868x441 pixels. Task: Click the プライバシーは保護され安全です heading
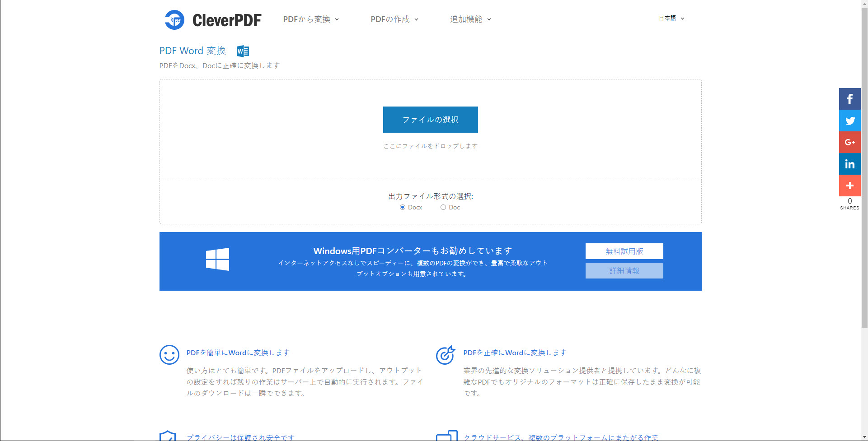tap(240, 437)
